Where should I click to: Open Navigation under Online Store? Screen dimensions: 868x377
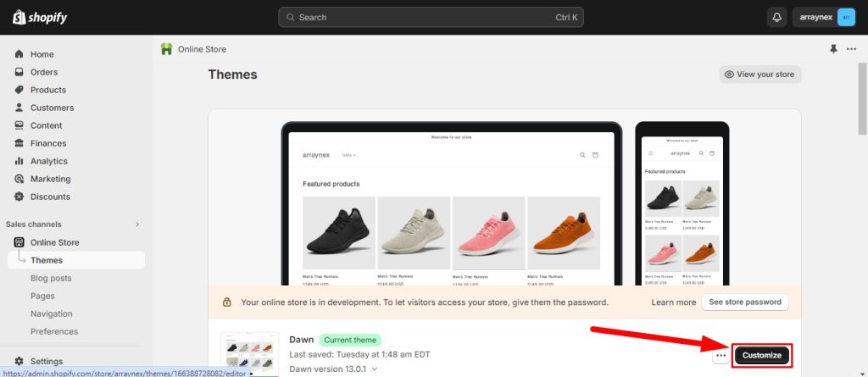coord(51,313)
